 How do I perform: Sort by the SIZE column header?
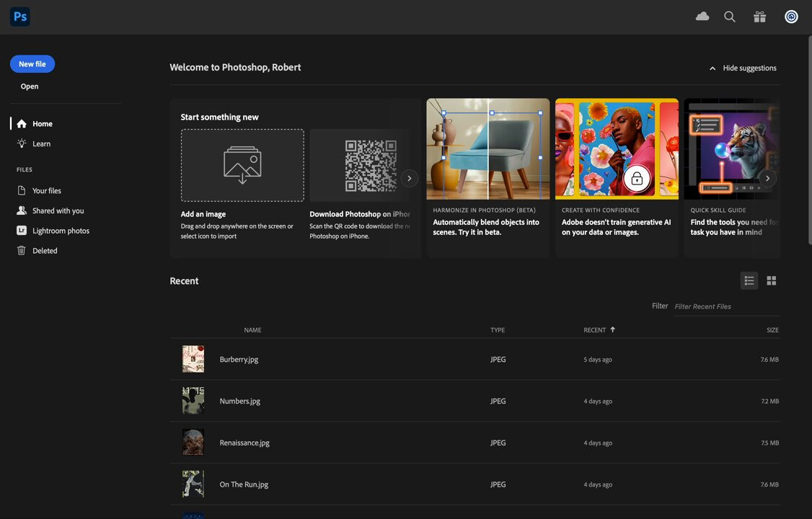[772, 330]
